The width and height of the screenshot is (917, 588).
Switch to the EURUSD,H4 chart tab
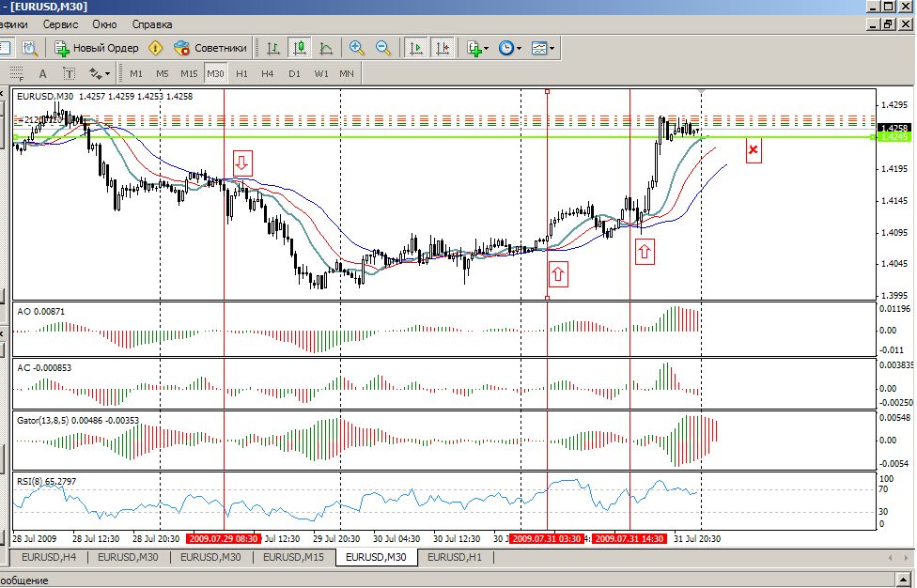(x=49, y=557)
